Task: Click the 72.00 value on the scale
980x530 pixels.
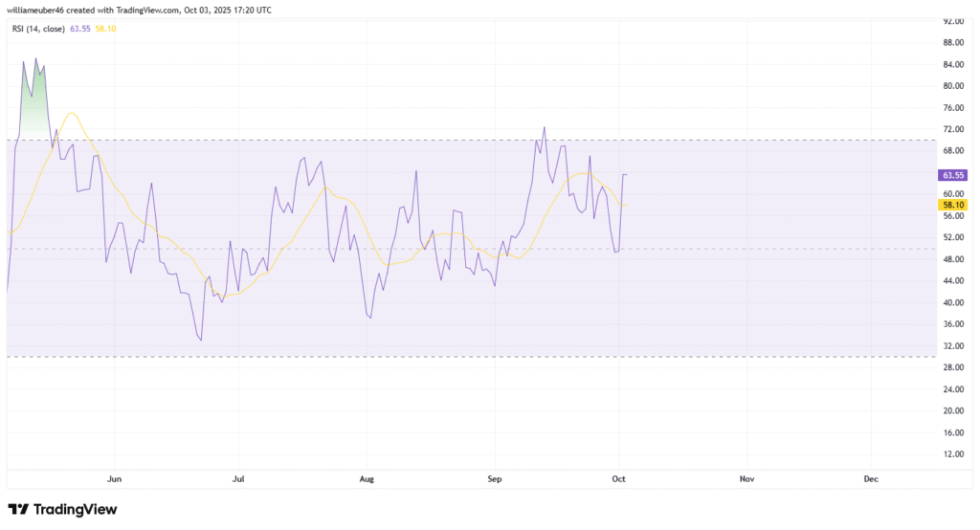Action: [x=952, y=129]
